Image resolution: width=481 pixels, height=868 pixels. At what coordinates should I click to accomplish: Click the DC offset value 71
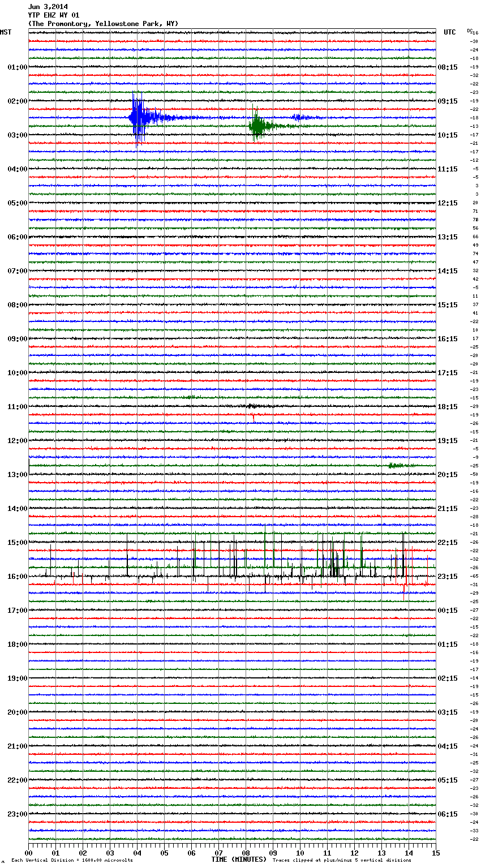pyautogui.click(x=475, y=211)
